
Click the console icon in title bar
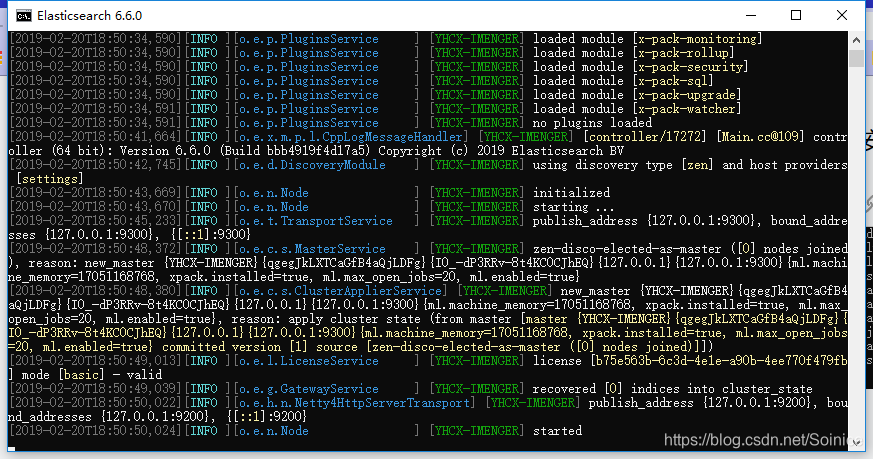click(24, 16)
